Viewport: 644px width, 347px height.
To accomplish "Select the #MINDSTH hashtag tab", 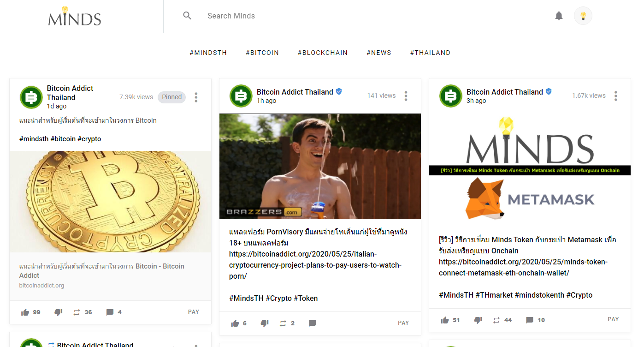I will coord(208,53).
